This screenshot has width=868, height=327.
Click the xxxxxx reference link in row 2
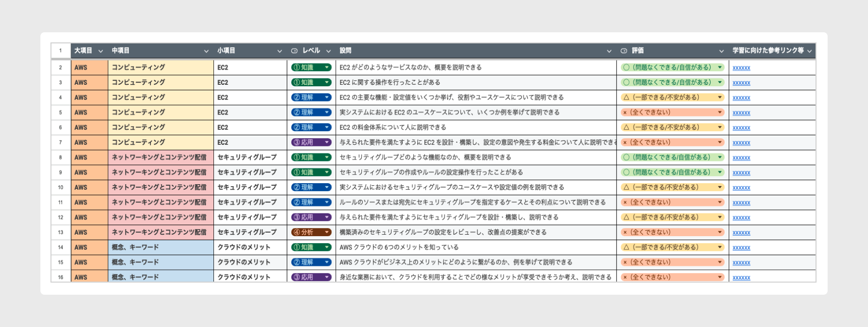click(741, 68)
